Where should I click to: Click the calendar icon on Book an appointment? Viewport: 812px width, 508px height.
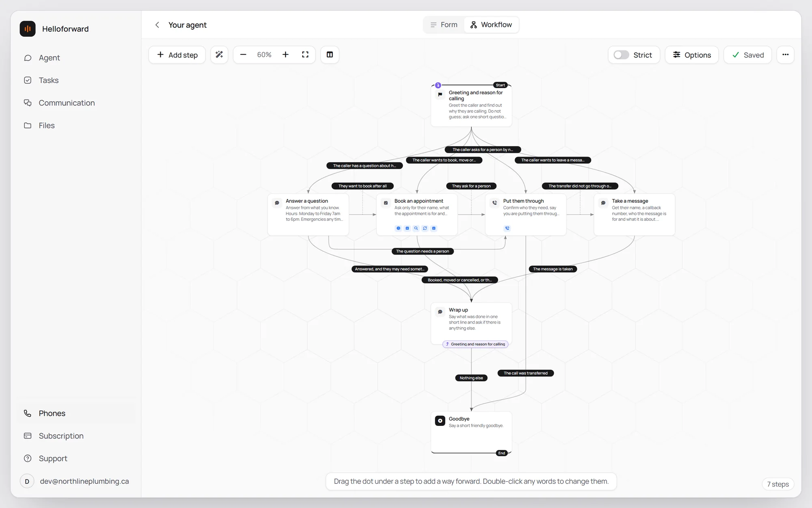tap(386, 202)
